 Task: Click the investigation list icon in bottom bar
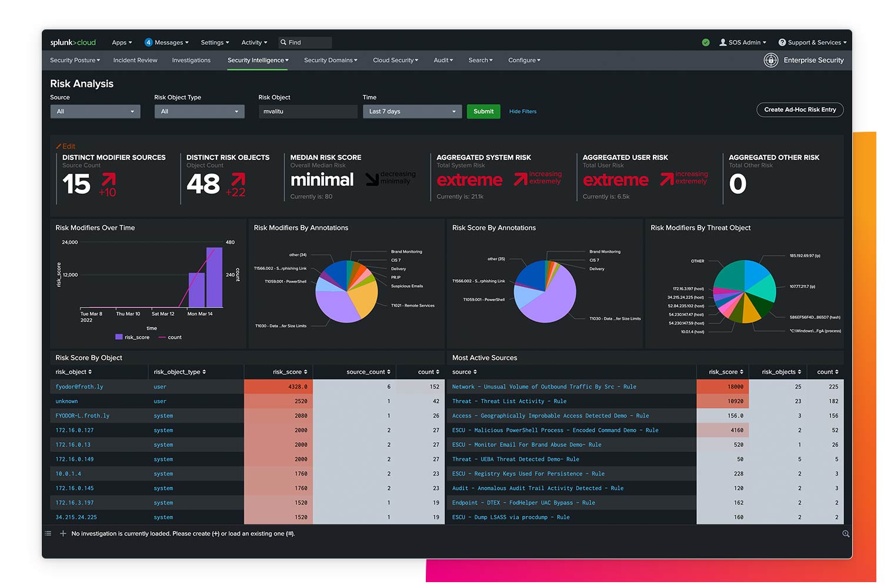[x=48, y=533]
